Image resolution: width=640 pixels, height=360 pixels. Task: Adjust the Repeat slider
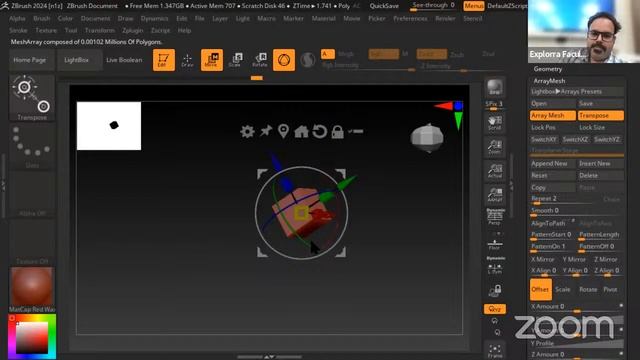[x=563, y=199]
